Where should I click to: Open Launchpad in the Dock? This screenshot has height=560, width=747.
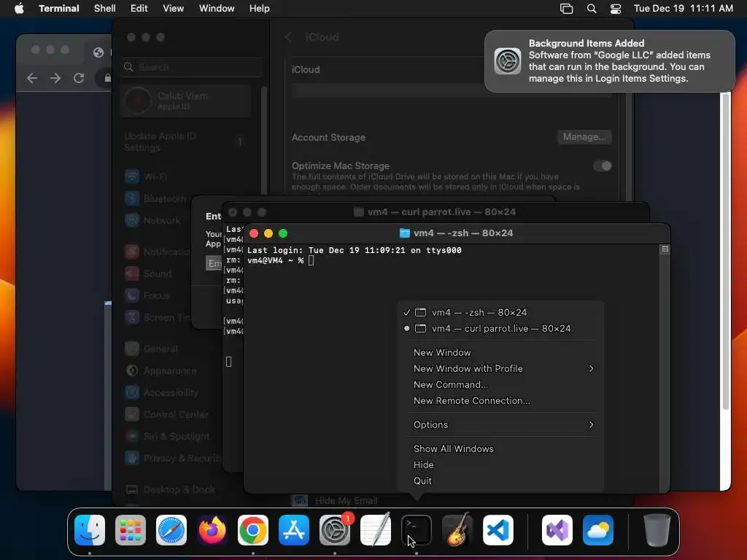click(x=131, y=530)
